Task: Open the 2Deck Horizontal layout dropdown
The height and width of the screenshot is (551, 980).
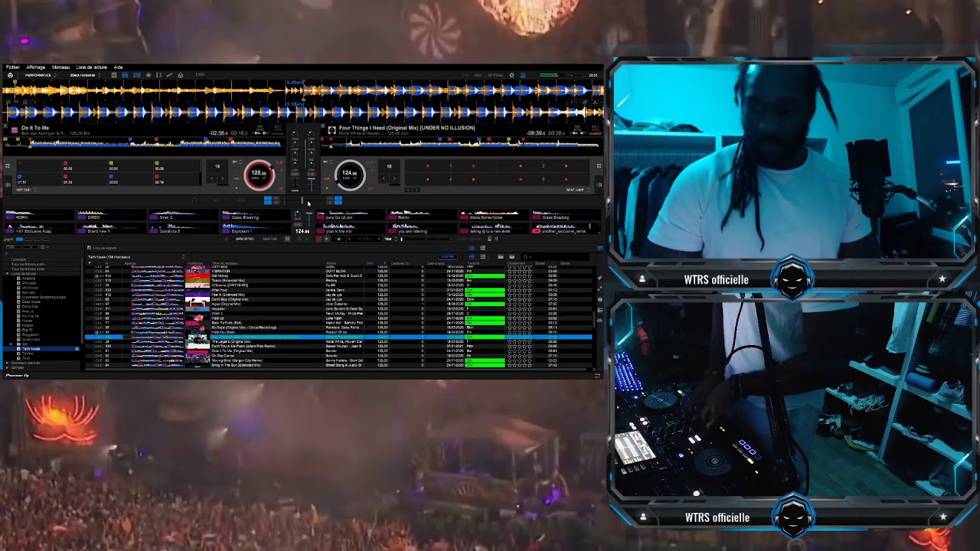Action: (86, 75)
